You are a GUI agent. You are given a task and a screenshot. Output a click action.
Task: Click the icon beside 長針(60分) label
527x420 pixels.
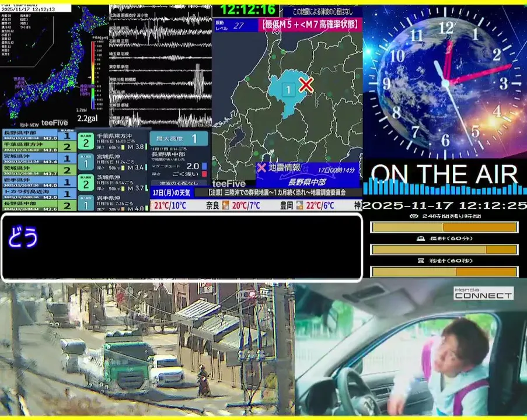[x=420, y=239]
